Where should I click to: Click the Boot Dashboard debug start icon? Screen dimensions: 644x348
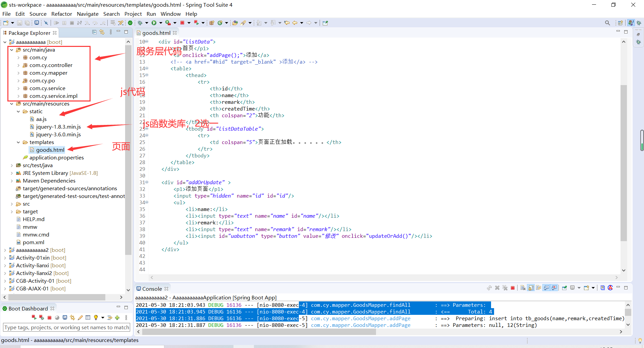click(x=42, y=318)
